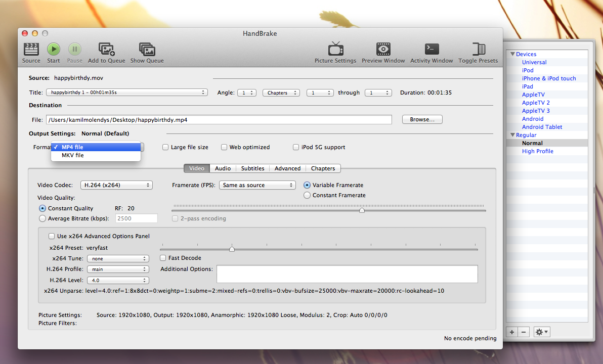The image size is (603, 364).
Task: Click the Browse... button
Action: (422, 119)
